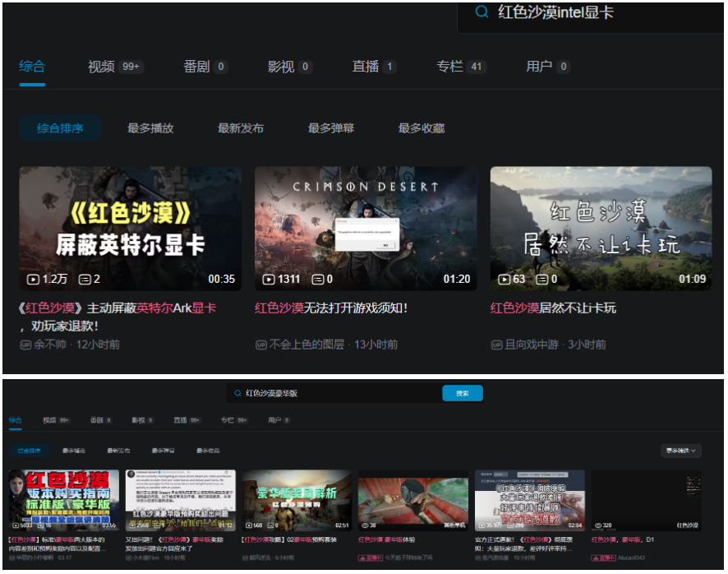The height and width of the screenshot is (574, 728).
Task: Open title 红色沙漠无法打开游戏须知!
Action: coord(331,308)
